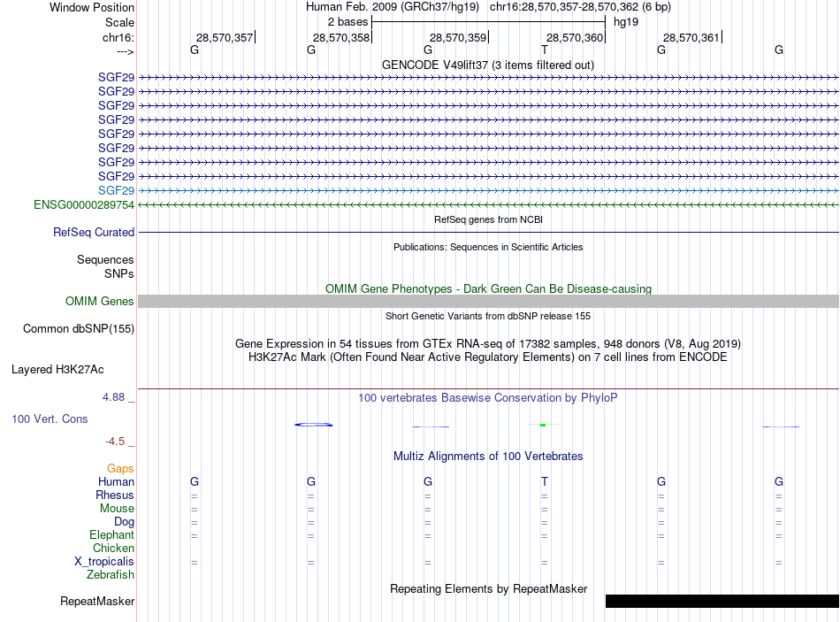Click the Common dbSNP(155) label

[x=78, y=328]
